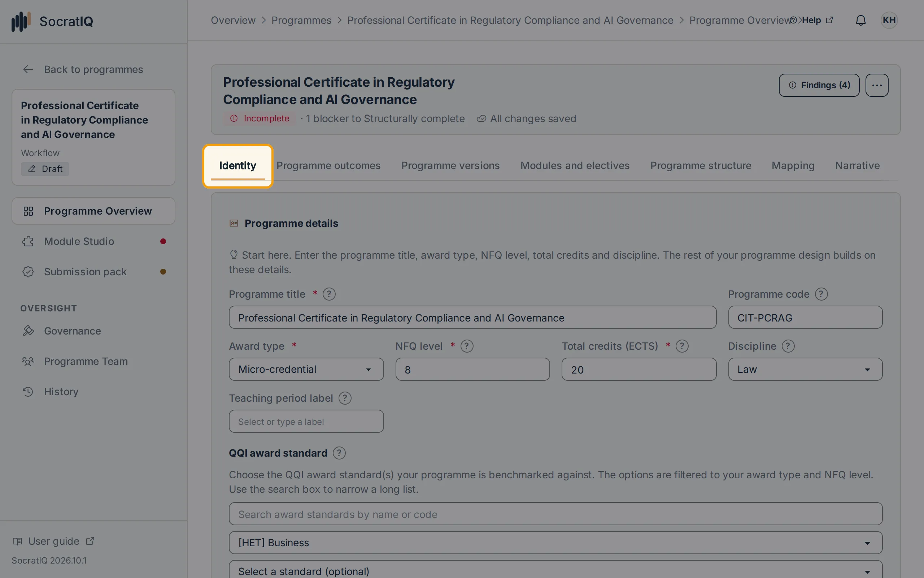Open the notifications bell
The image size is (924, 578).
click(x=860, y=20)
